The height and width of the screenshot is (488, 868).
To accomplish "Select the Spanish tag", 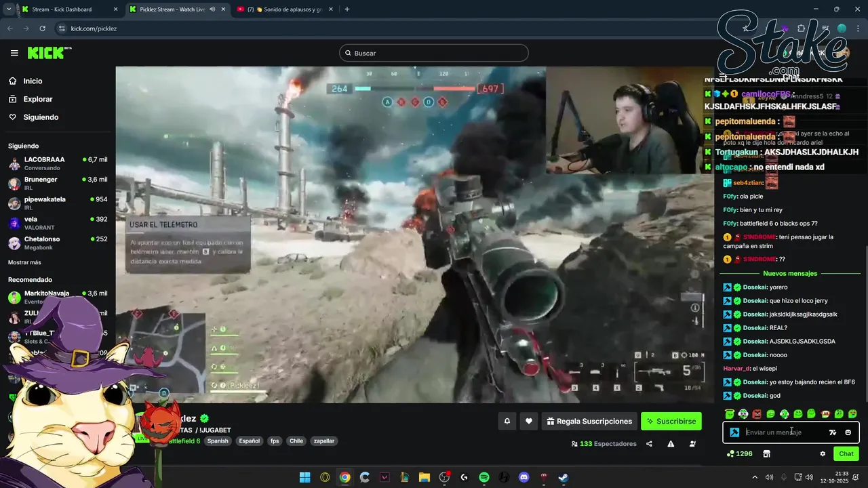I will pos(218,441).
